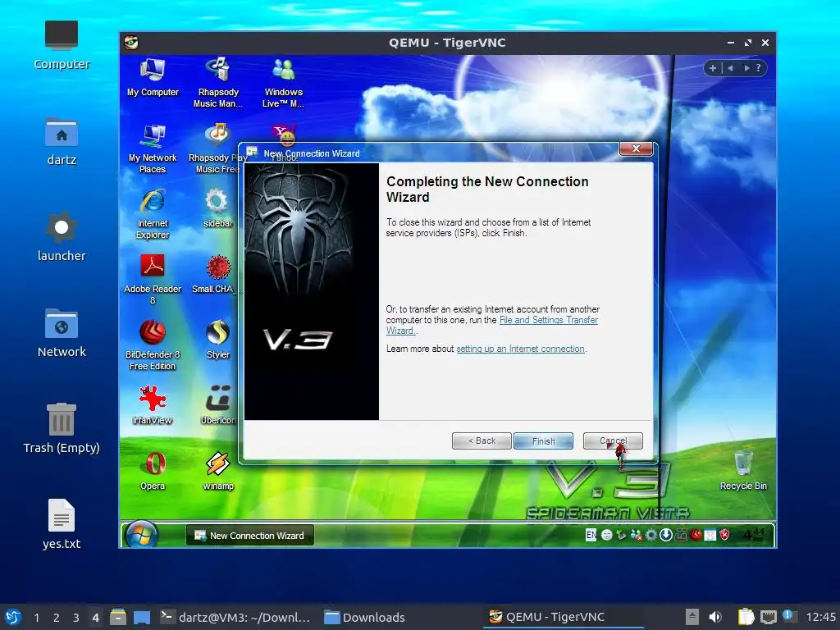Click the Safely Remove Hardware tray icon
Image resolution: width=840 pixels, height=630 pixels.
(622, 535)
